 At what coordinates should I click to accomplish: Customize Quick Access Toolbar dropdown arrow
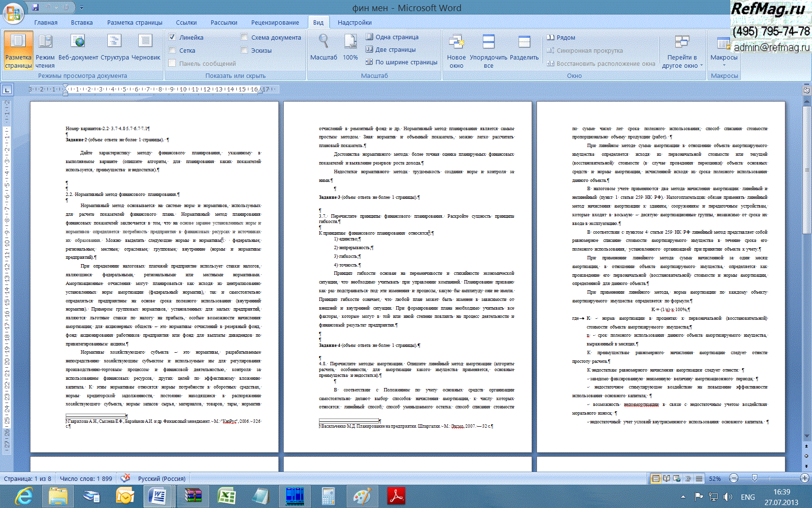(81, 8)
